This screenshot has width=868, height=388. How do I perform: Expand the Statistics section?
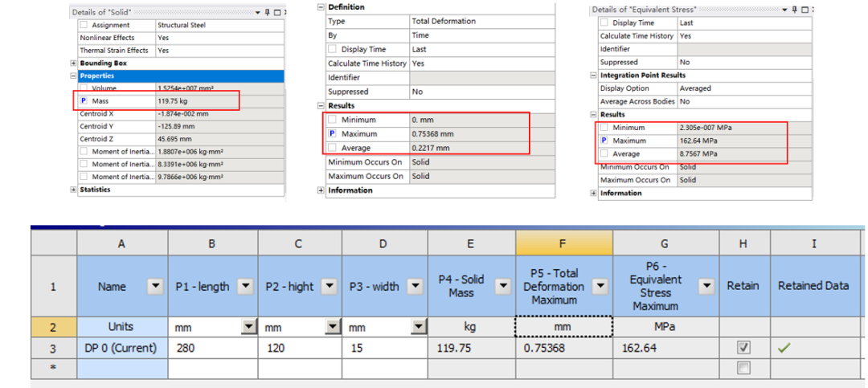74,190
